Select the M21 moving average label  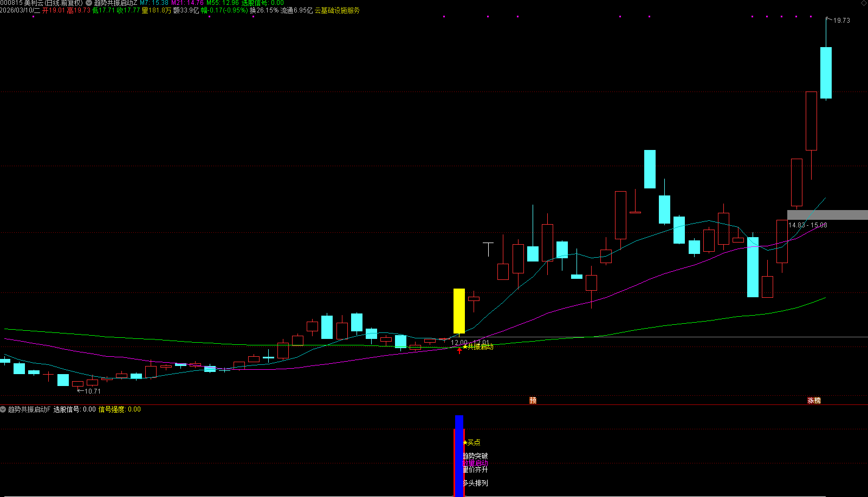click(187, 3)
